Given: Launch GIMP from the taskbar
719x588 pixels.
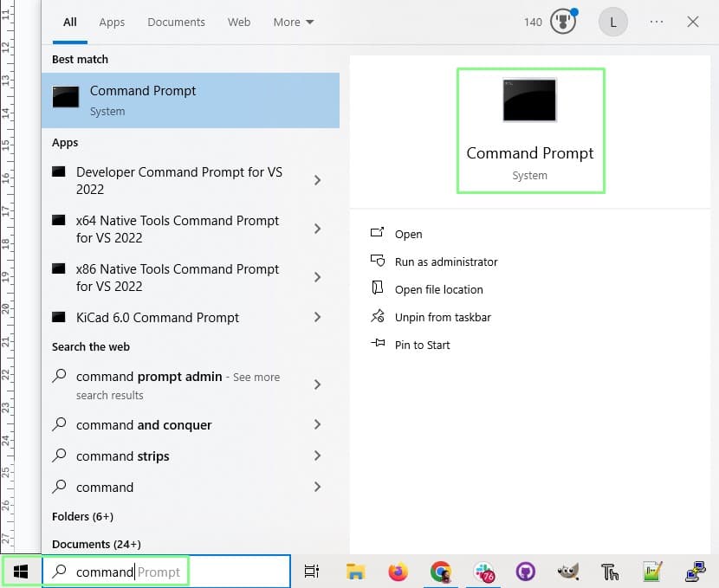Looking at the screenshot, I should click(x=567, y=572).
